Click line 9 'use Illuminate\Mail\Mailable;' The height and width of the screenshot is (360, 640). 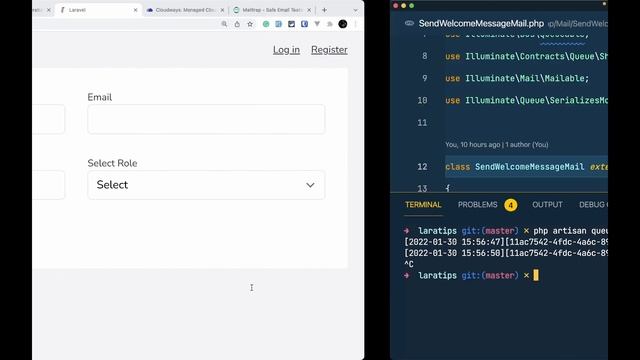coord(517,78)
